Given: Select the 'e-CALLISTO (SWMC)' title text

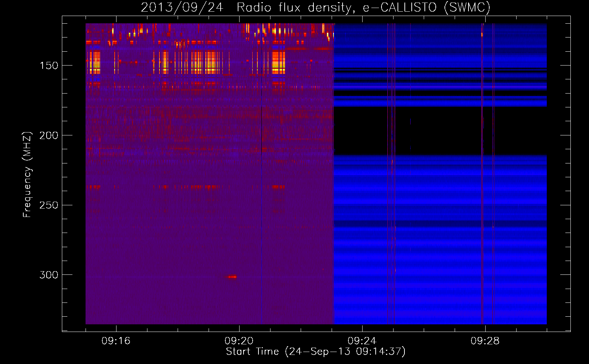Looking at the screenshot, I should [x=427, y=8].
